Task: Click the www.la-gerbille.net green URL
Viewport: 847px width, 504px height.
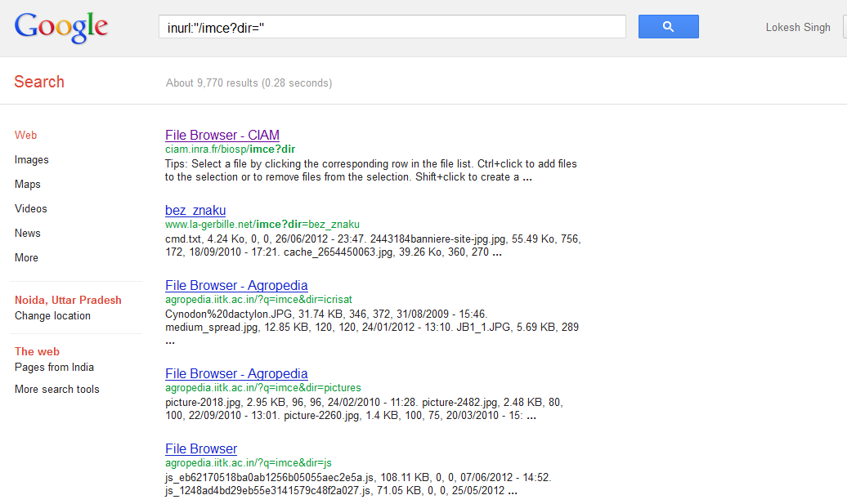Action: tap(262, 224)
